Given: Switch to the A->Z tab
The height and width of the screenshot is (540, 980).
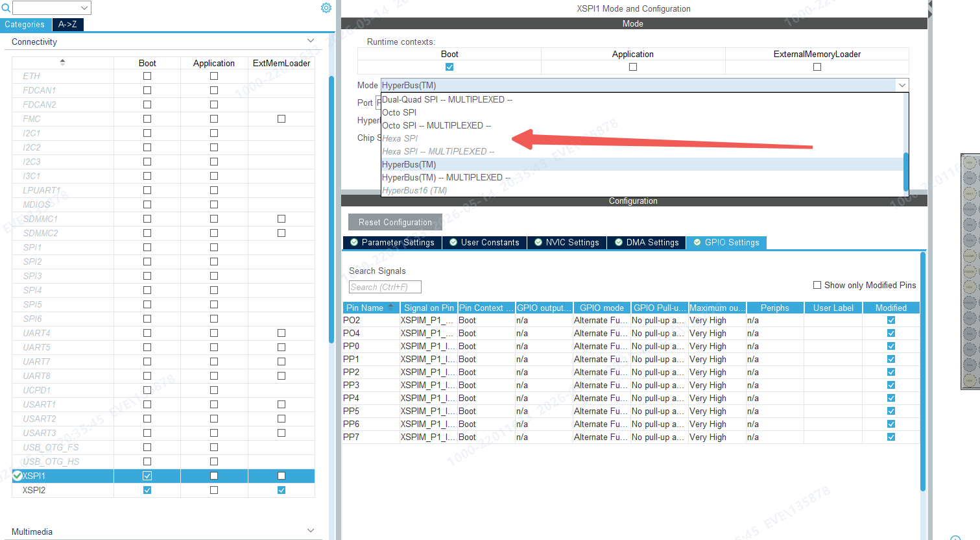Looking at the screenshot, I should pyautogui.click(x=67, y=25).
